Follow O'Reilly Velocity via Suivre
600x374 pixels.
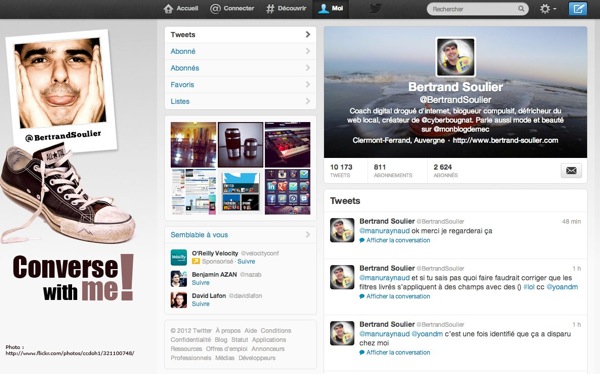pyautogui.click(x=246, y=262)
